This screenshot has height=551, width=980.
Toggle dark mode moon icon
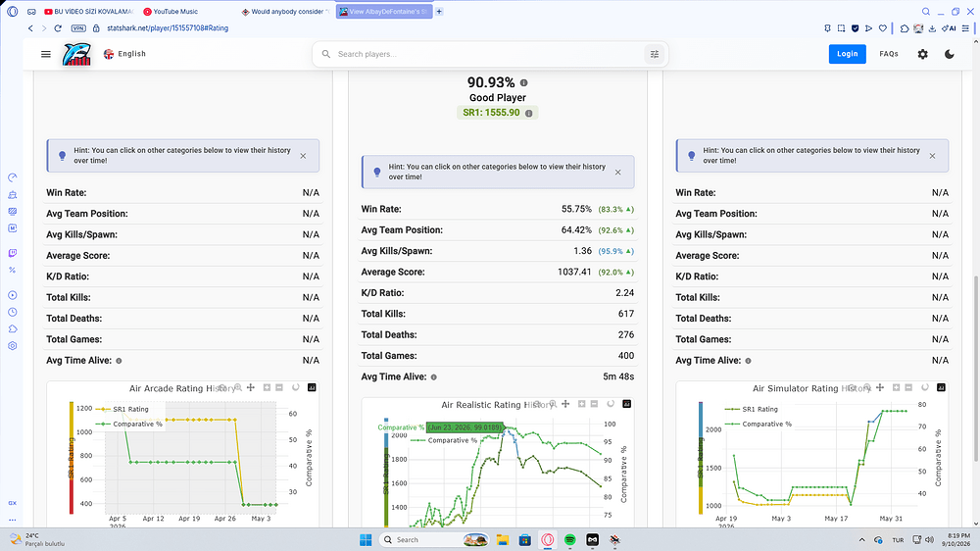[x=950, y=54]
